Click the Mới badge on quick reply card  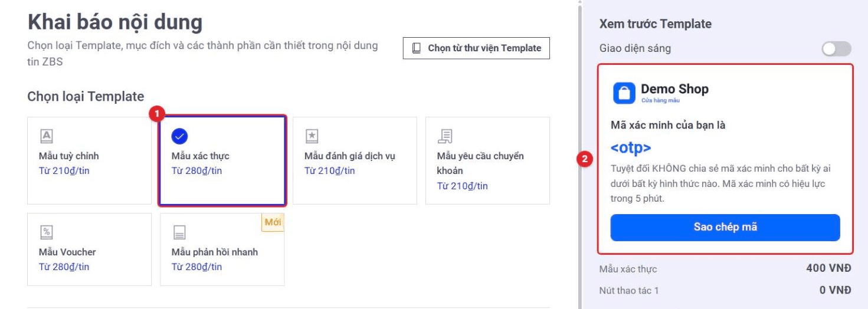273,222
